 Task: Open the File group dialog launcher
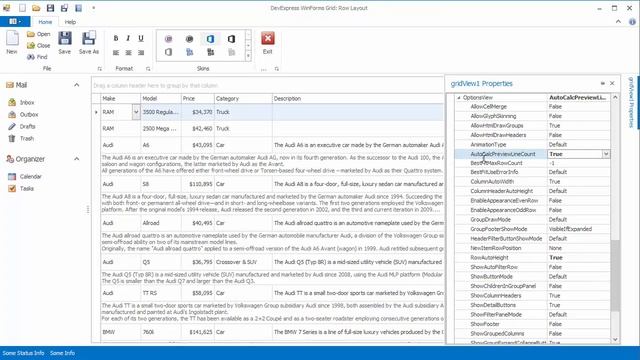100,69
